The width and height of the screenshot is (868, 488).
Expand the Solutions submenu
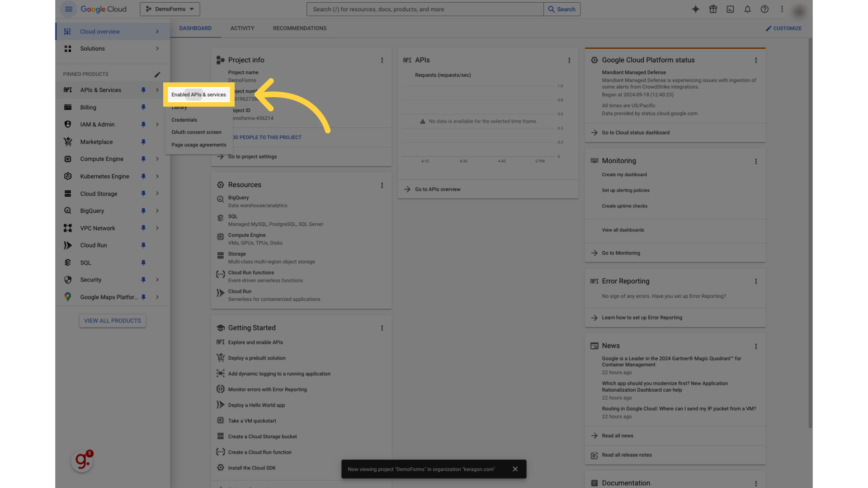coord(157,48)
